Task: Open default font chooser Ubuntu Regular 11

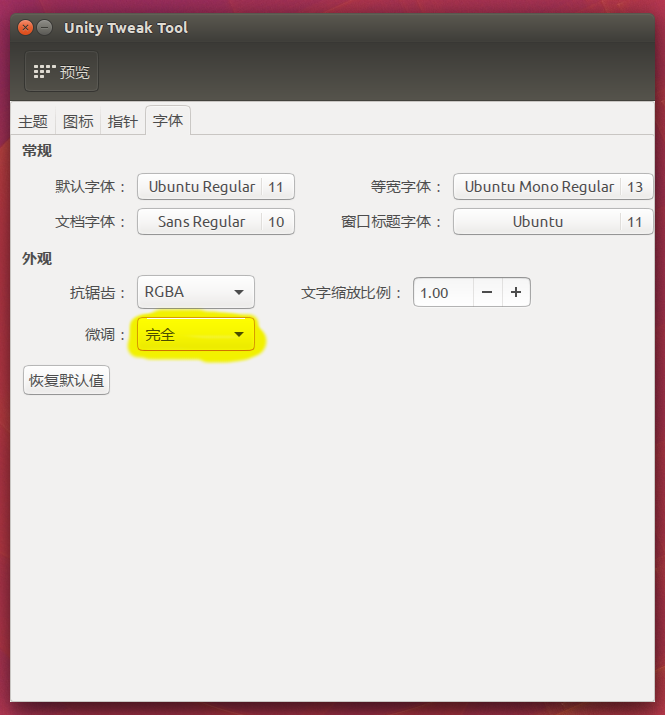Action: pos(216,187)
